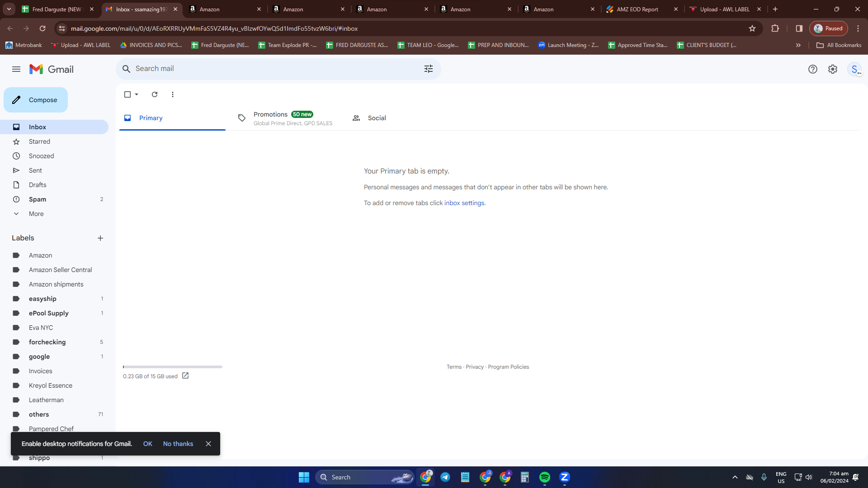This screenshot has width=868, height=488.
Task: Open the others label
Action: coord(54,414)
